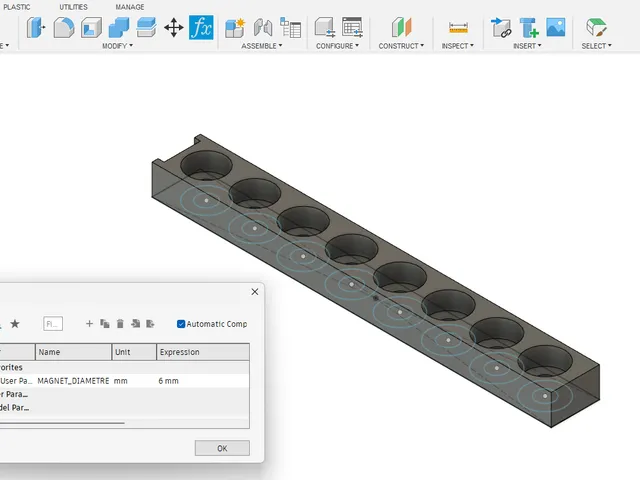The height and width of the screenshot is (480, 640).
Task: Switch to the PLASTIC tab
Action: [16, 7]
